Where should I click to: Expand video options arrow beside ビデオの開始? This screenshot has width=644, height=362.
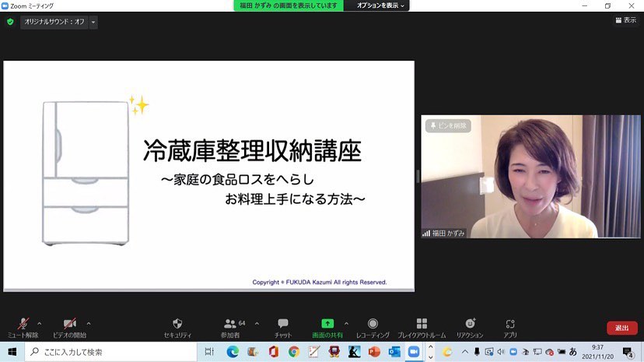pos(89,323)
